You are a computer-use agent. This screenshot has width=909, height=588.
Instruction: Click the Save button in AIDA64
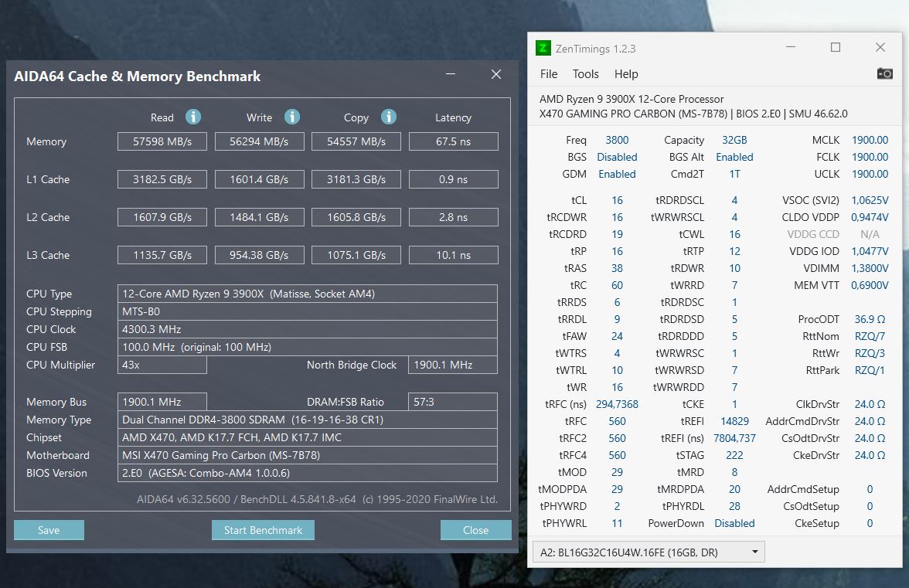click(x=49, y=530)
